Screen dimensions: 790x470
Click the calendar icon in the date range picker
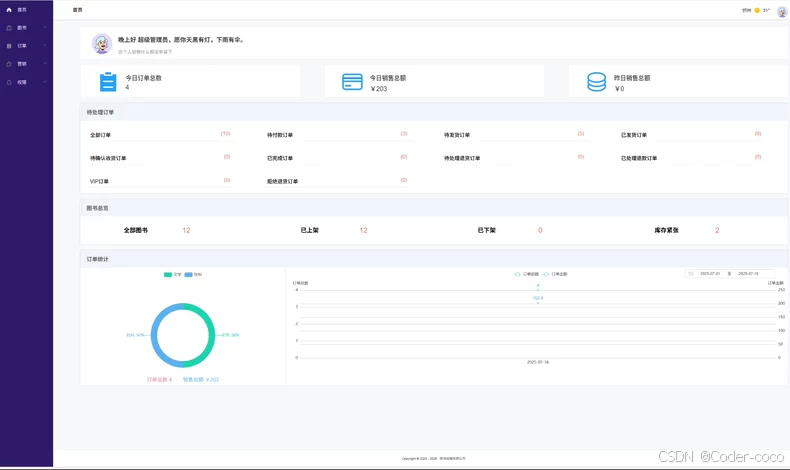click(x=691, y=274)
